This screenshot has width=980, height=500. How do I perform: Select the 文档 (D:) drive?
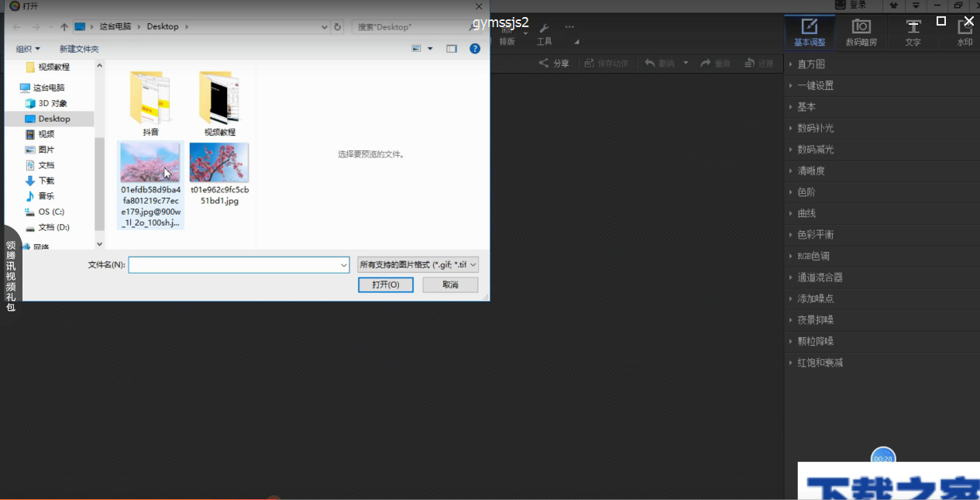coord(53,227)
